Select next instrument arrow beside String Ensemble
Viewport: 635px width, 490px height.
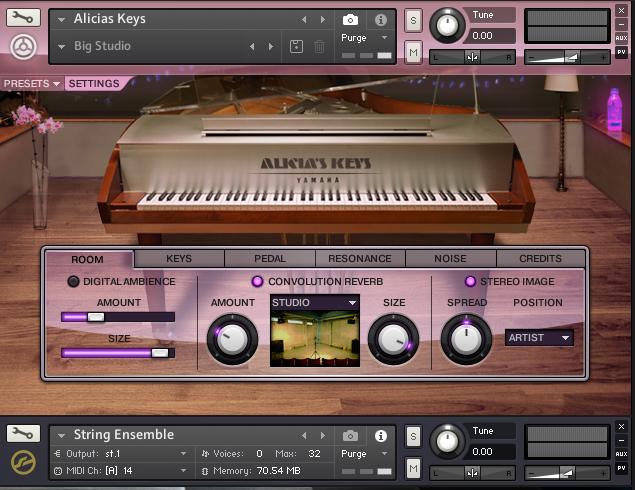click(x=323, y=436)
